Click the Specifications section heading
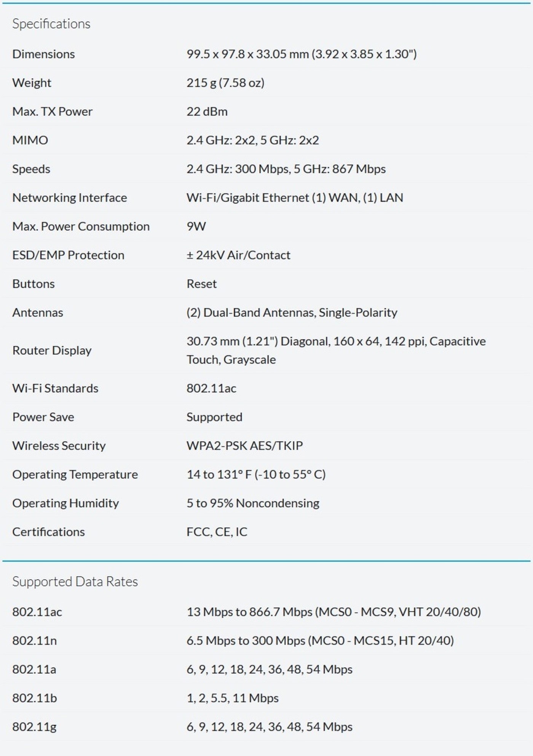The image size is (533, 756). click(x=51, y=24)
